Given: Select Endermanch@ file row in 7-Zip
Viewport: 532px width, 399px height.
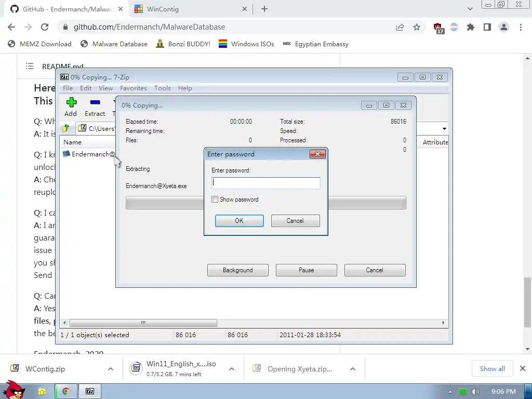Looking at the screenshot, I should coord(89,154).
